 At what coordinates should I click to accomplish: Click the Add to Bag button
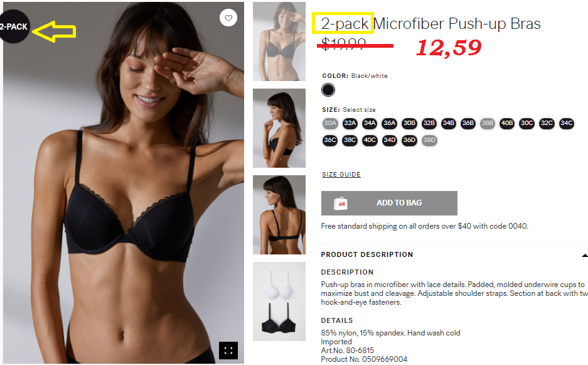coord(389,203)
